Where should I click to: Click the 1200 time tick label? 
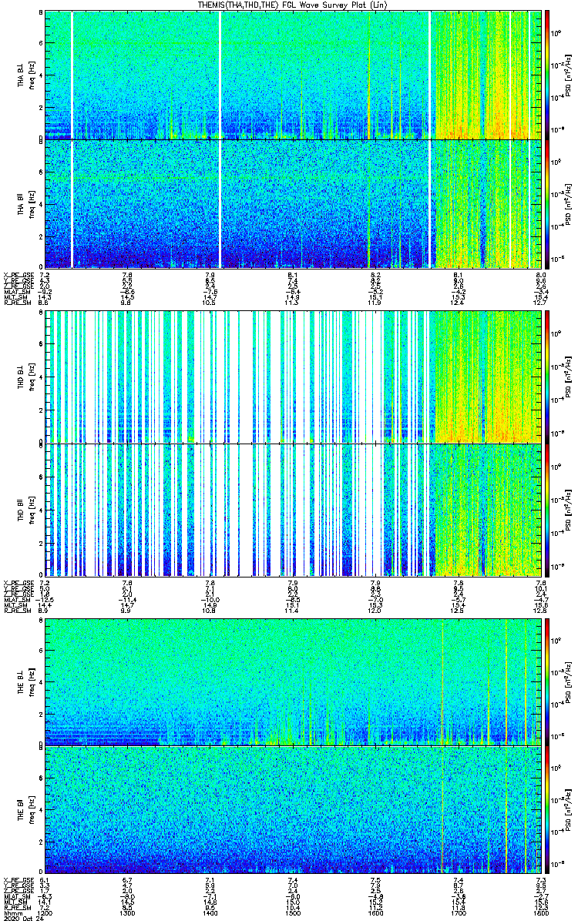tap(45, 912)
